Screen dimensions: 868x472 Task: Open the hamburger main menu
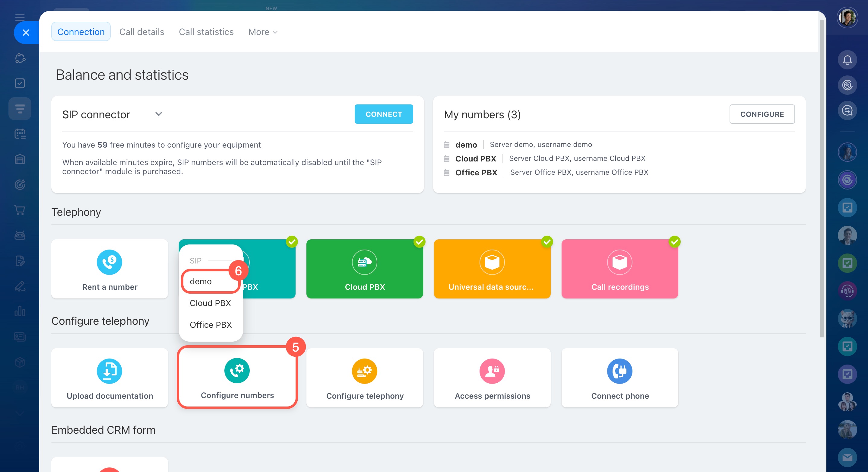tap(20, 17)
